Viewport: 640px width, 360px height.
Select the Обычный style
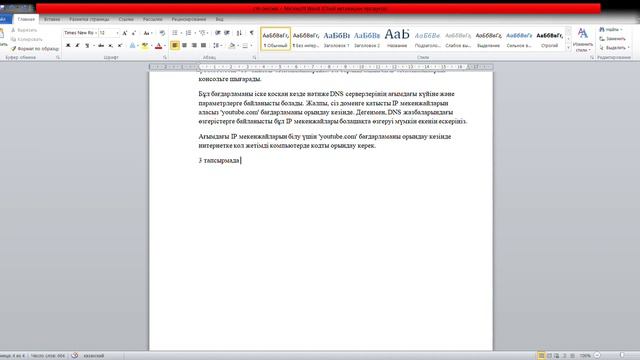tap(276, 39)
